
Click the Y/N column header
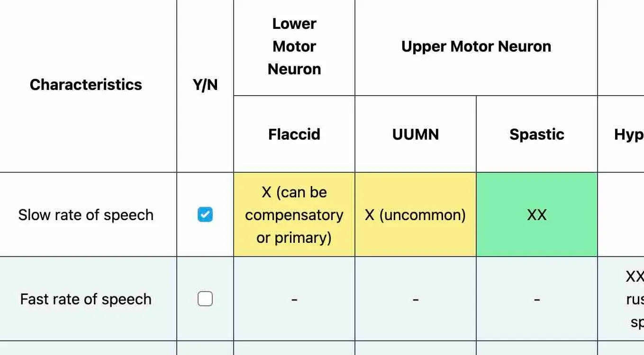(205, 85)
